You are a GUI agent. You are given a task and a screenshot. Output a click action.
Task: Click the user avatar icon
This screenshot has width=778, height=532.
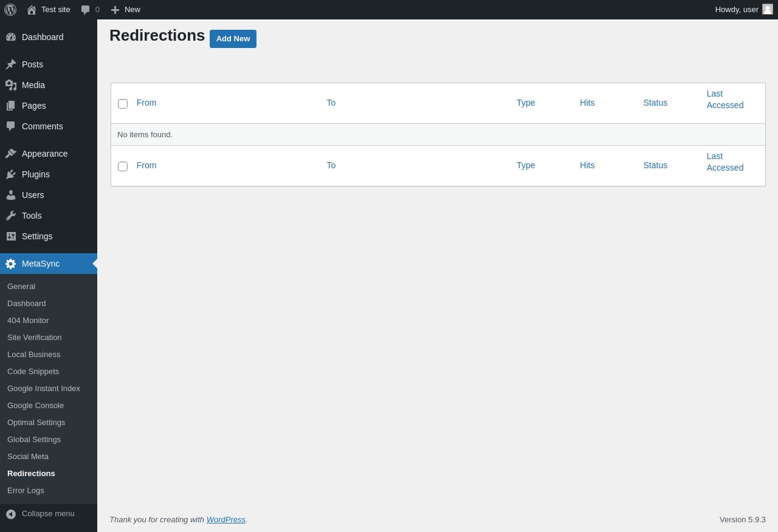pos(768,9)
